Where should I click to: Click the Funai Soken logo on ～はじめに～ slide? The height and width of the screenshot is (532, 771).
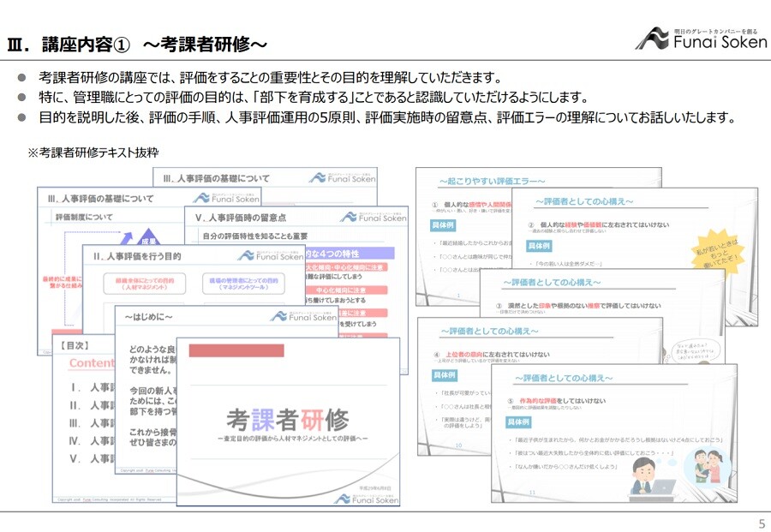303,316
